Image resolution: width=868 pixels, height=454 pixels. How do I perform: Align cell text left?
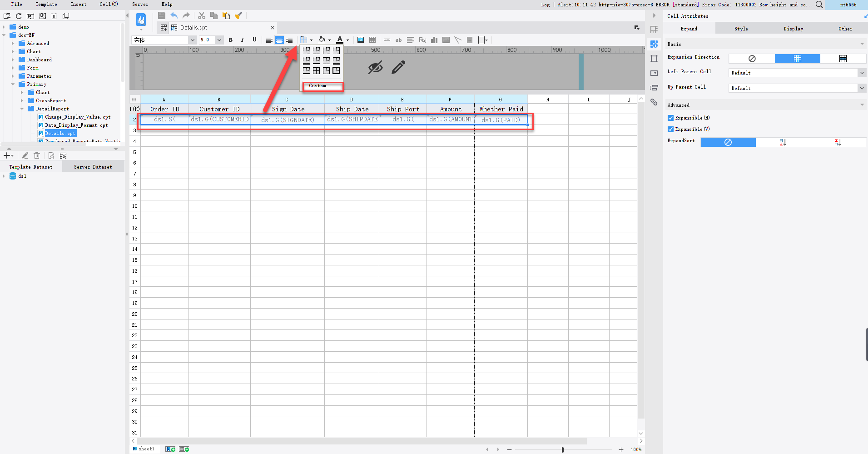tap(269, 40)
